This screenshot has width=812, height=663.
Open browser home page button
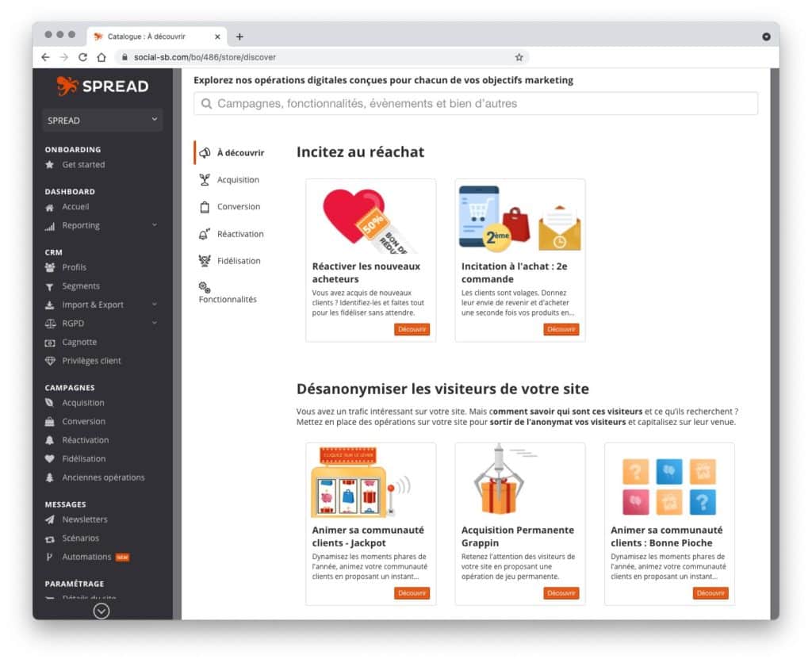(101, 57)
